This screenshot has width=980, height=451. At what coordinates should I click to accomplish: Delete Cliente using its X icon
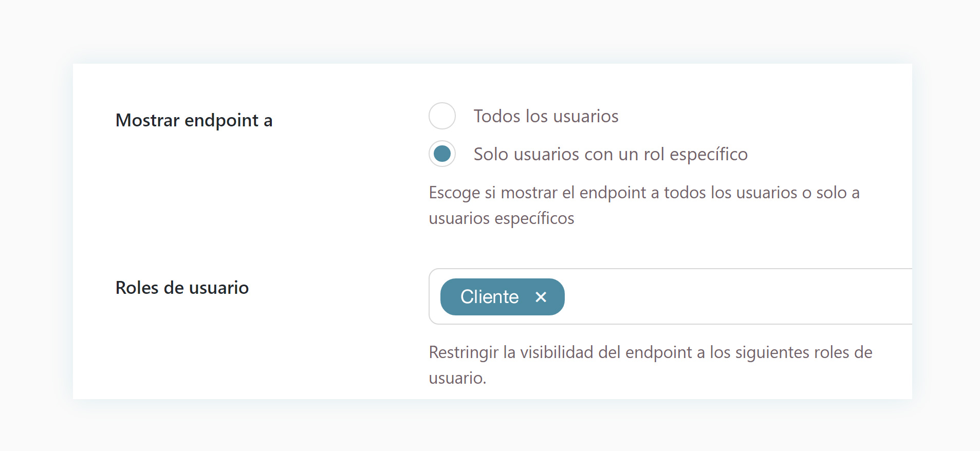(541, 297)
